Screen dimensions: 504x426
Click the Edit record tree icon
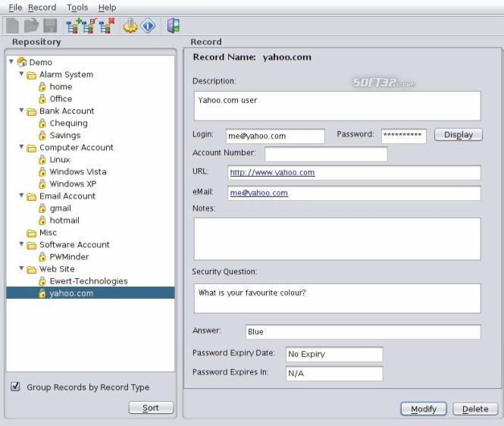click(x=90, y=26)
